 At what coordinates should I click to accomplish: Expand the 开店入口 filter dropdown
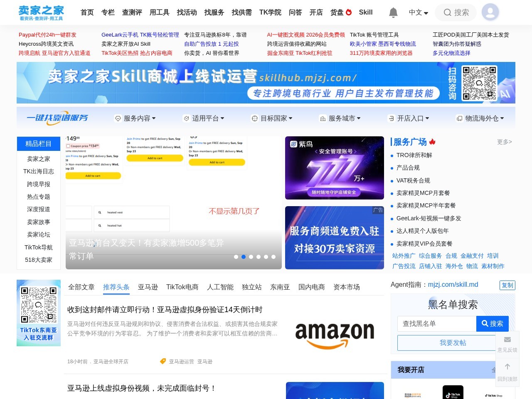(x=409, y=118)
